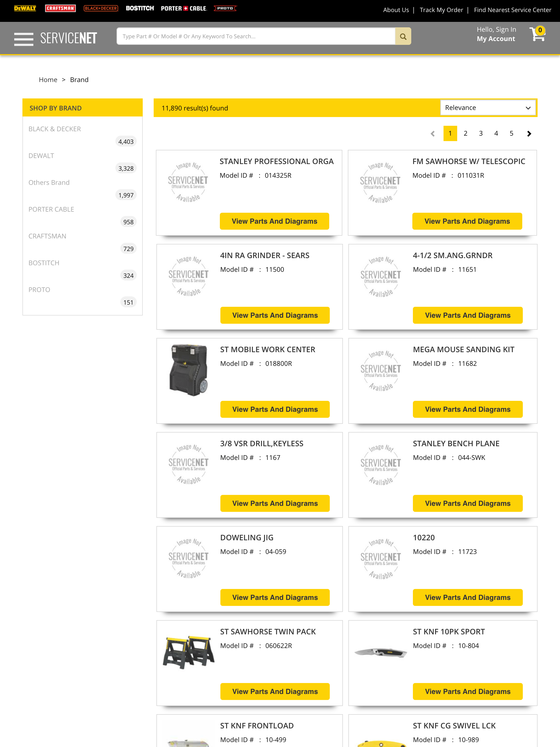The image size is (560, 747).
Task: Open Track My Order link
Action: [441, 10]
